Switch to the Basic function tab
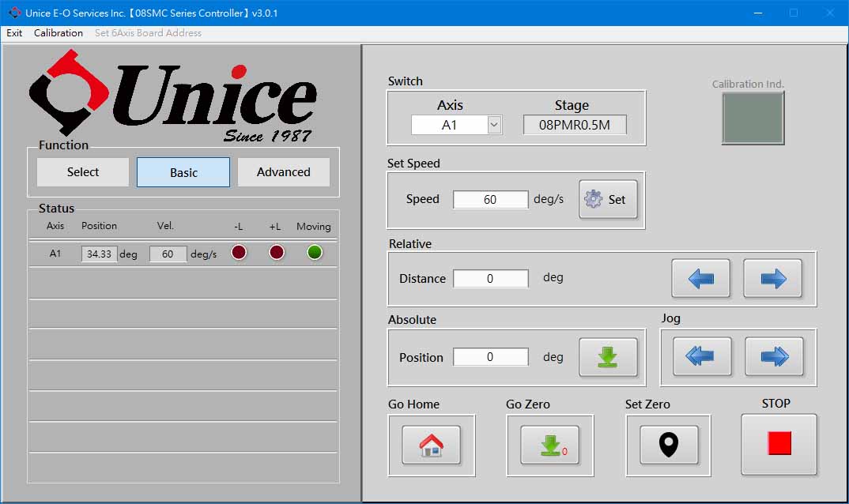 183,172
